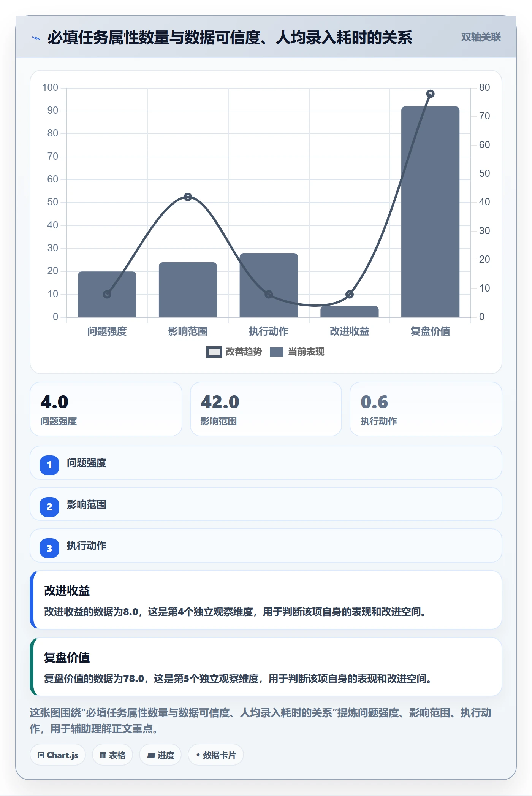
Task: Click the number 2 badge
Action: (49, 507)
